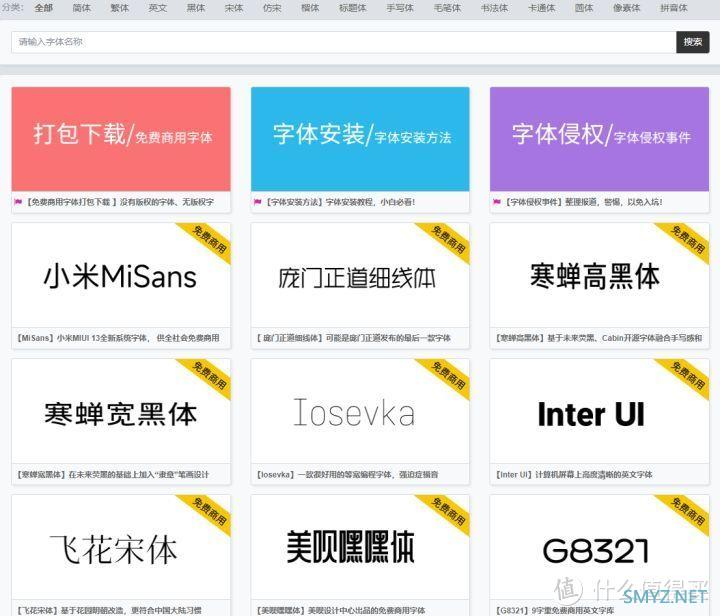
Task: Switch to the 英文 font category
Action: (x=158, y=8)
